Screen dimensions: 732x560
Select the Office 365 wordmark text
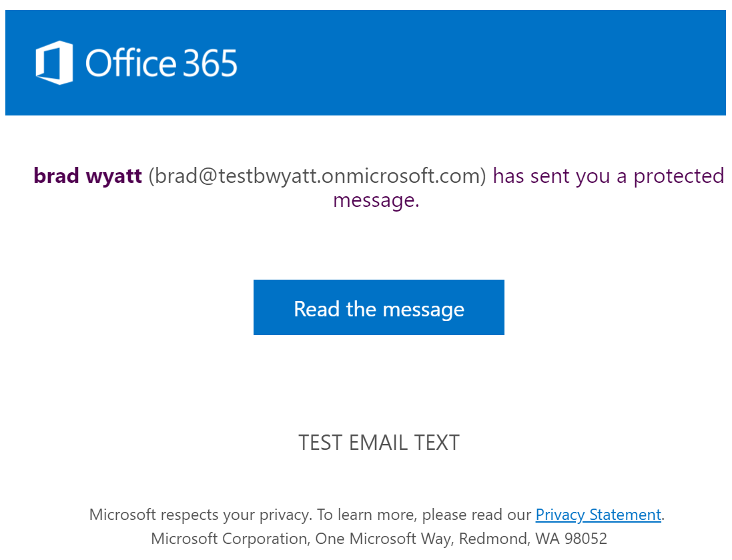click(161, 63)
